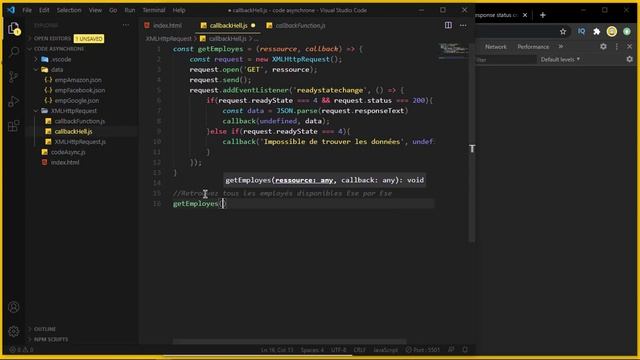640x360 pixels.
Task: Open the Default levels dropdown in DevTools
Action: tap(560, 60)
